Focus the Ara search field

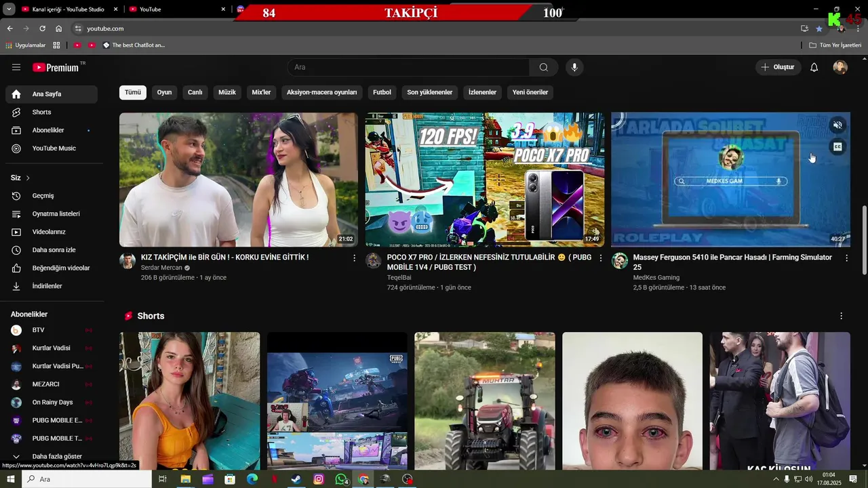pos(409,67)
